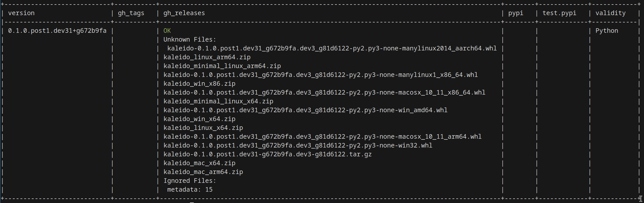This screenshot has width=644, height=203.
Task: Click the version string 0.1.0.post1.dev31+g672b9fa
Action: click(x=57, y=31)
